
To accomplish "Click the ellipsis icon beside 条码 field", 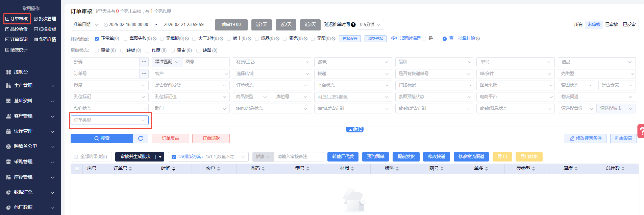I will pyautogui.click(x=144, y=62).
